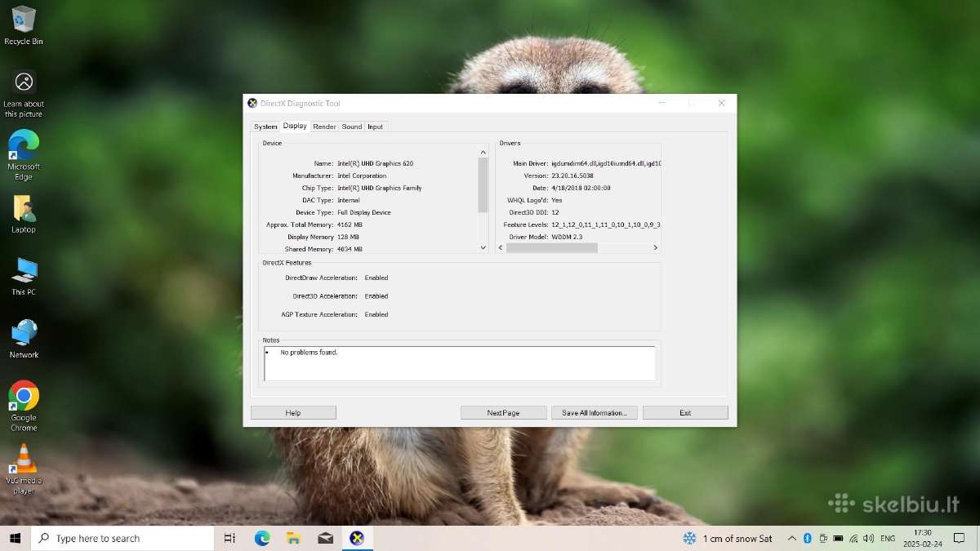Click the DirectX icon in the title bar
The height and width of the screenshot is (551, 980).
[252, 104]
